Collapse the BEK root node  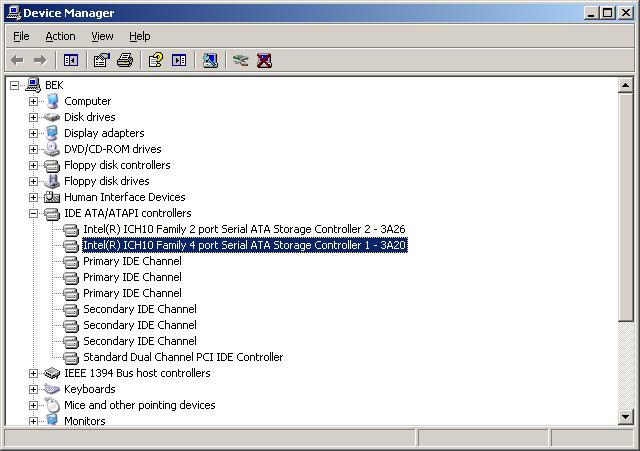[x=15, y=85]
